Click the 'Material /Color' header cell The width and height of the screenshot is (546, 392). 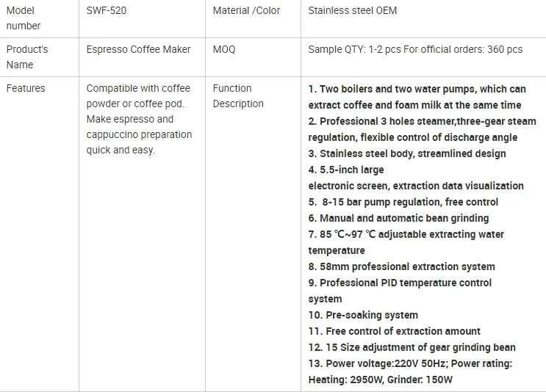point(246,11)
